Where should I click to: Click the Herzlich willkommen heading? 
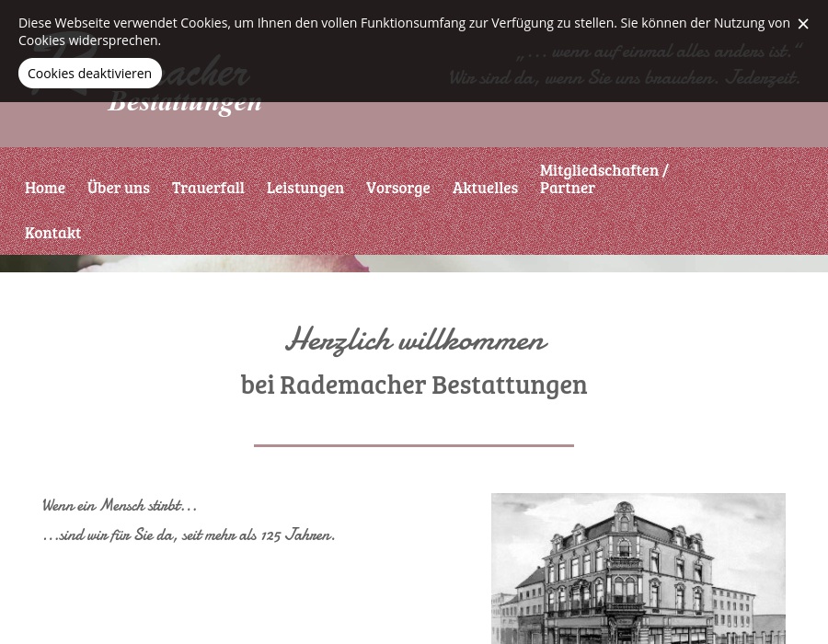[x=415, y=339]
